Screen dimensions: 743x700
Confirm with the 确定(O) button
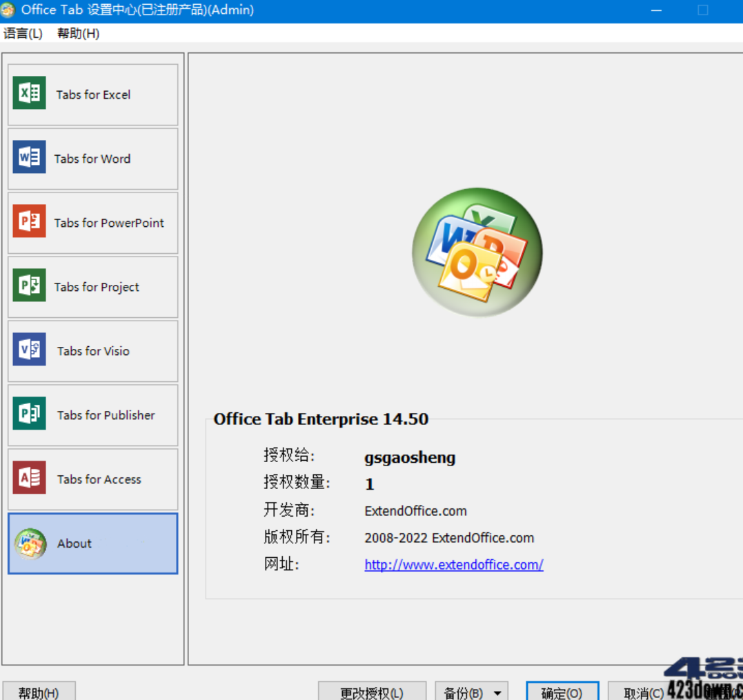click(562, 692)
